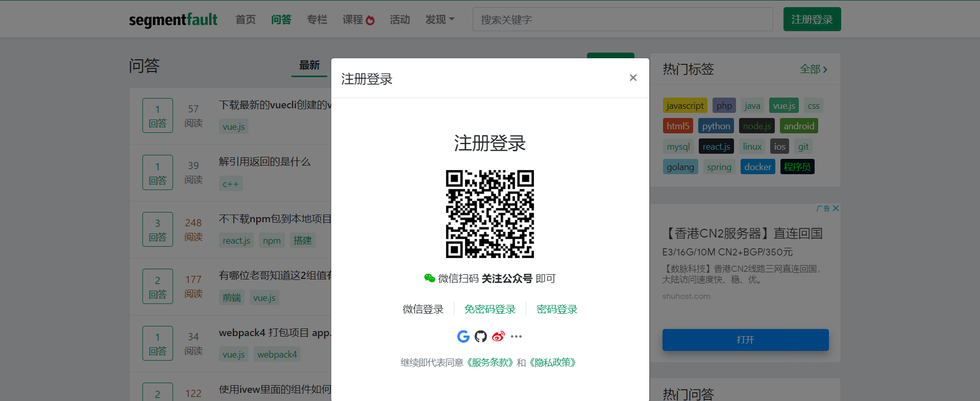
Task: Open question webpack4 打包项目
Action: [275, 333]
